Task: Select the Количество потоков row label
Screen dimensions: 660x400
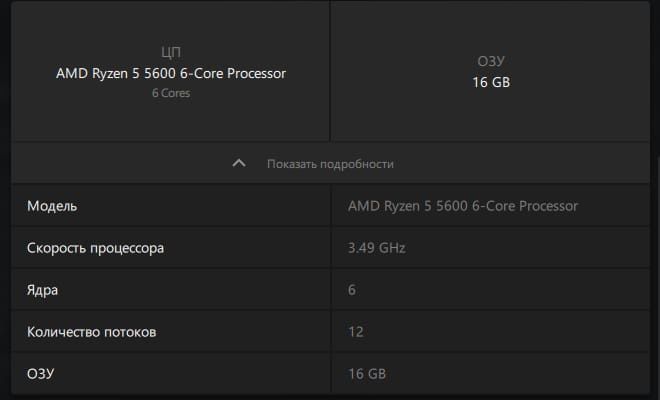Action: click(x=92, y=332)
